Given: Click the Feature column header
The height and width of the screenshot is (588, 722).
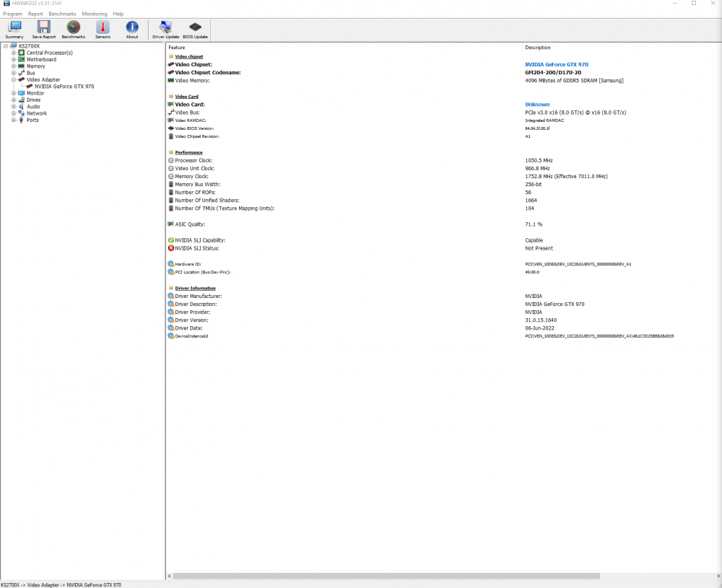Looking at the screenshot, I should click(177, 48).
